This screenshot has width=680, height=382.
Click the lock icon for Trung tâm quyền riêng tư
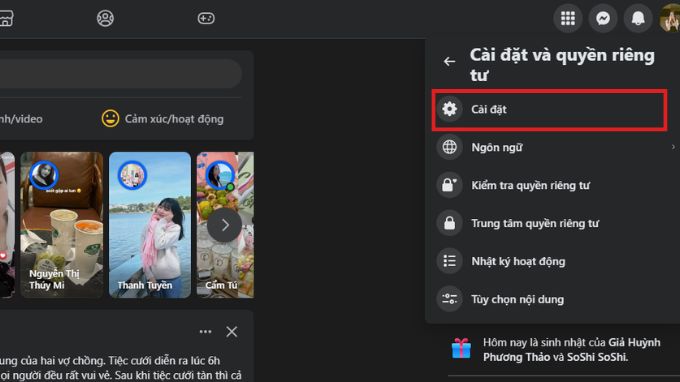click(x=449, y=223)
